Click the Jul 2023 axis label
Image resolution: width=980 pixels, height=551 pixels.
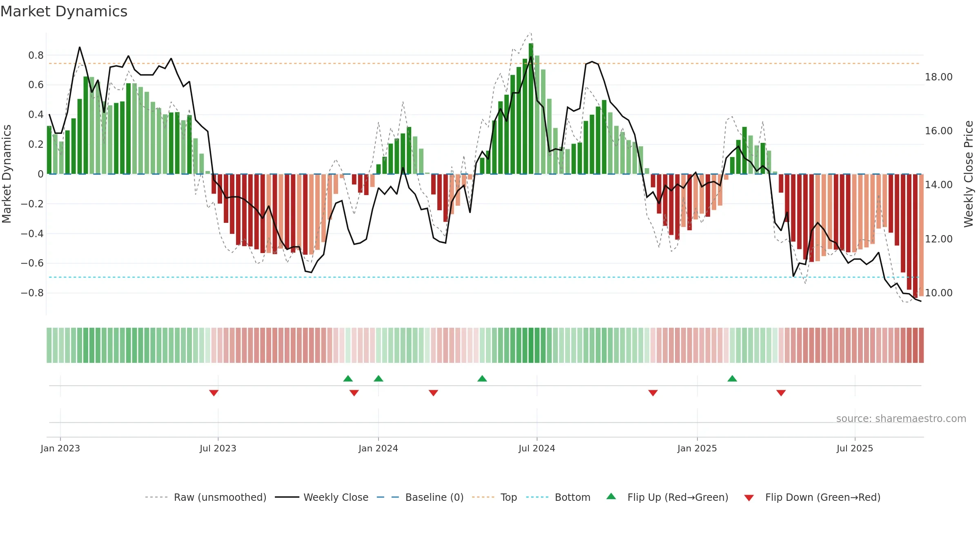tap(218, 448)
